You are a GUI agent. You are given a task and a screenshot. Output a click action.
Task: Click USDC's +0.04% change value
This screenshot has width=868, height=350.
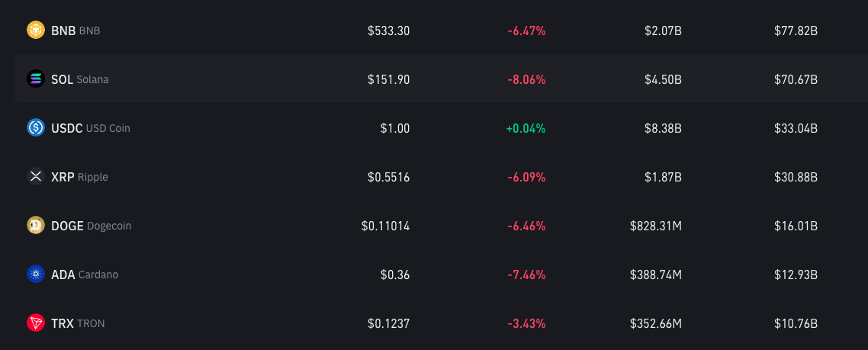526,128
